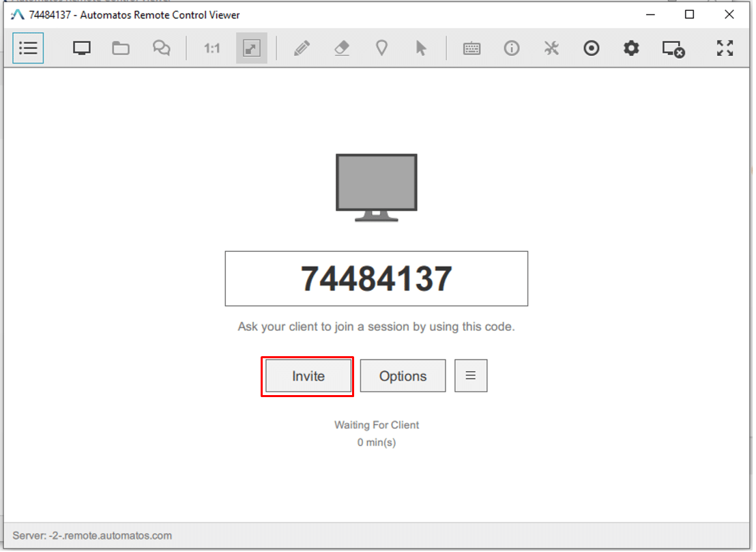Select the eraser tool
Image resolution: width=756 pixels, height=552 pixels.
[x=342, y=48]
